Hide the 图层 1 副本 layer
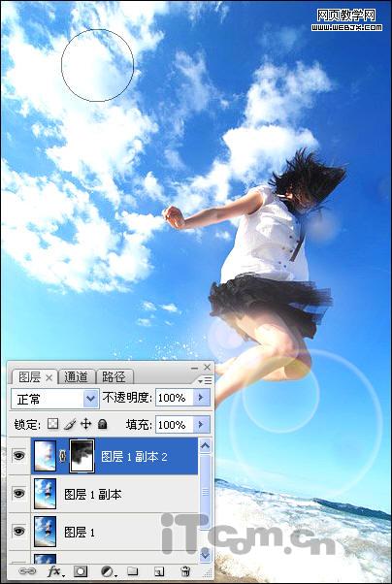This screenshot has width=392, height=584. pyautogui.click(x=19, y=494)
